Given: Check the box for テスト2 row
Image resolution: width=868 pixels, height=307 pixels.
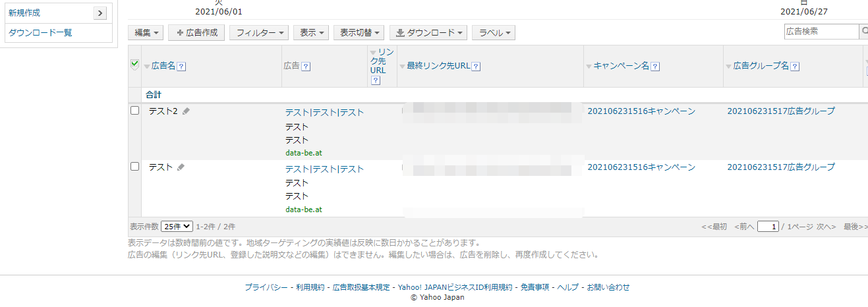Looking at the screenshot, I should (x=135, y=111).
